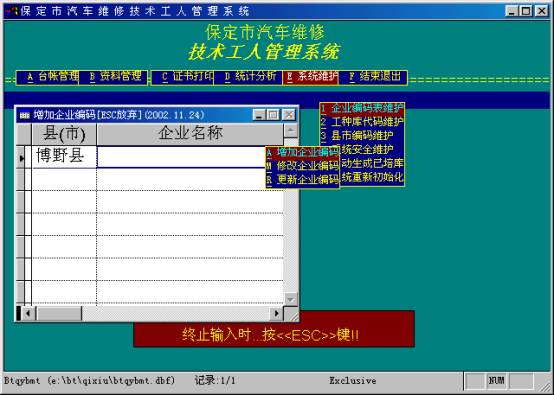554x395 pixels.
Task: Open the B 资料管理 menu
Action: [113, 77]
